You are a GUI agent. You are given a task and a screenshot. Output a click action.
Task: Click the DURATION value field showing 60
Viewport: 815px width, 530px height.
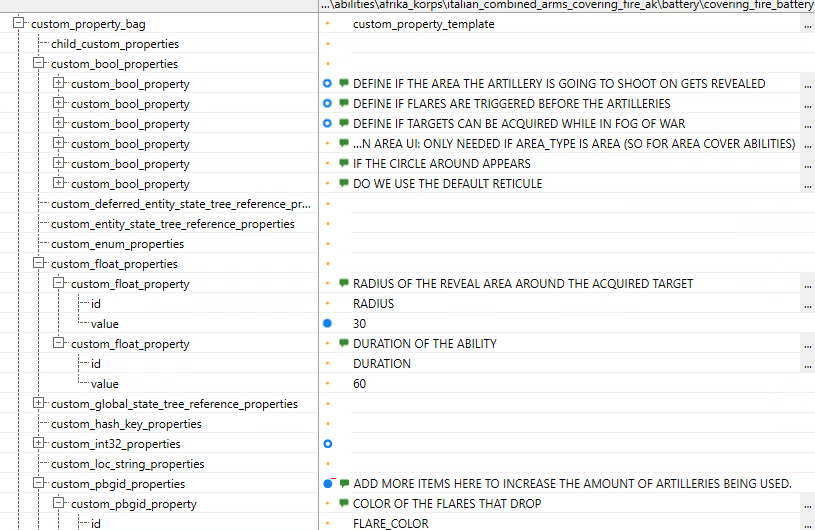click(x=570, y=384)
